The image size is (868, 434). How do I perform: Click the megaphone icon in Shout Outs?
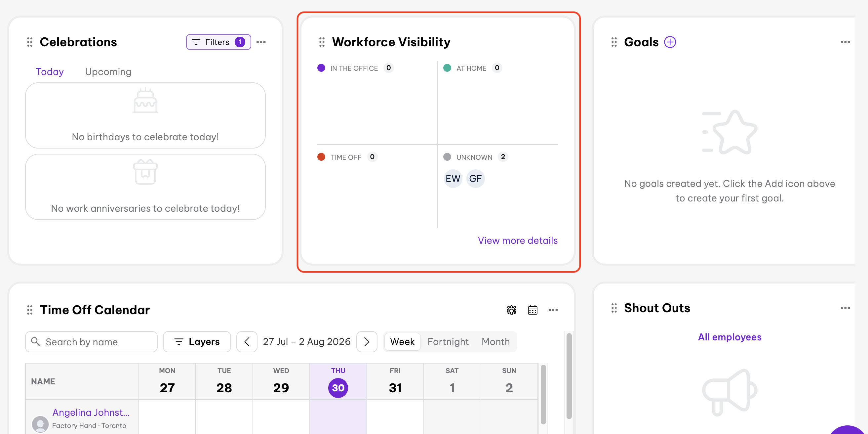coord(730,392)
